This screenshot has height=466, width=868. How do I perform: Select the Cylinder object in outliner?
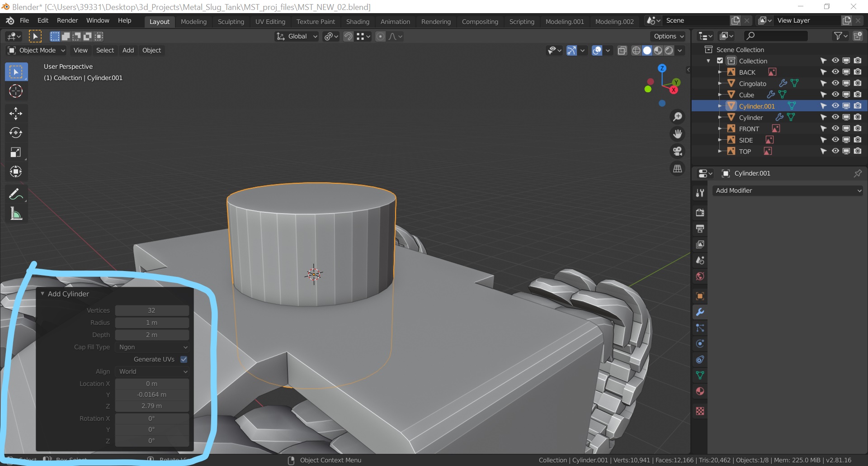tap(750, 118)
